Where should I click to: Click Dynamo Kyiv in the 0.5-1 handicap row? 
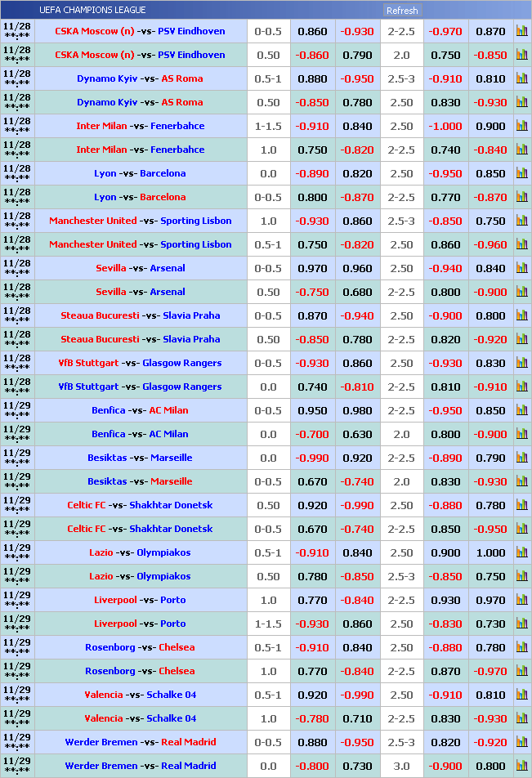(107, 78)
